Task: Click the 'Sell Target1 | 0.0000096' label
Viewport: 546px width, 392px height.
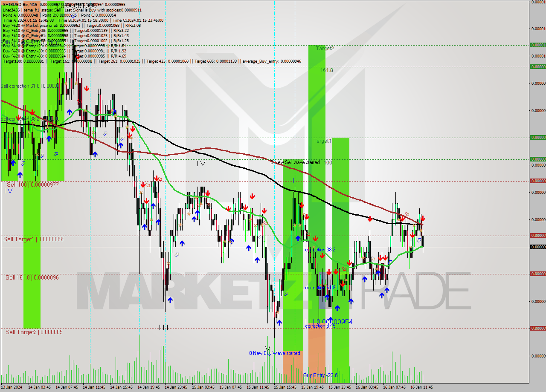Action: [33, 239]
